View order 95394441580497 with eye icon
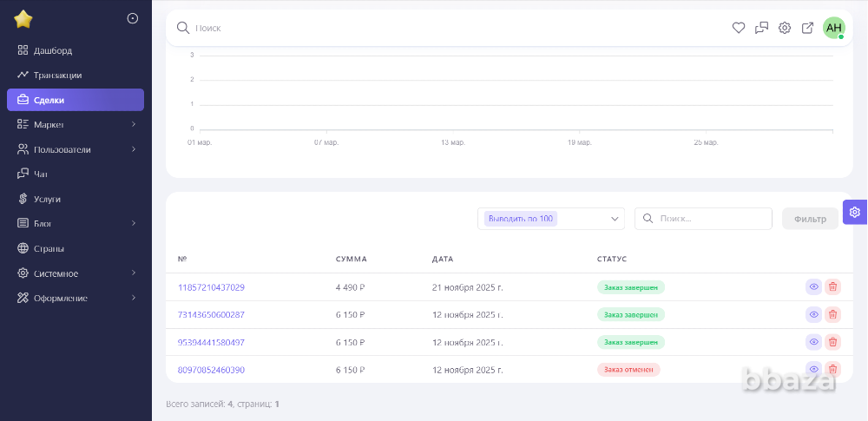The image size is (868, 421). [x=813, y=342]
